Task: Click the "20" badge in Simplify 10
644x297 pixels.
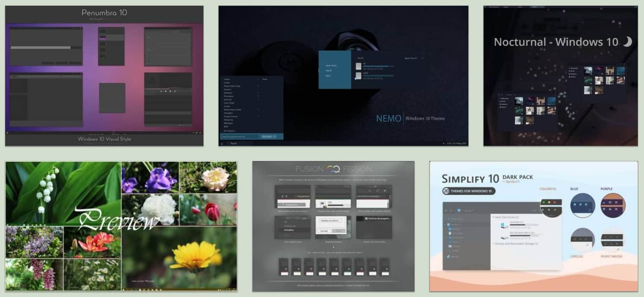Action: (x=446, y=191)
